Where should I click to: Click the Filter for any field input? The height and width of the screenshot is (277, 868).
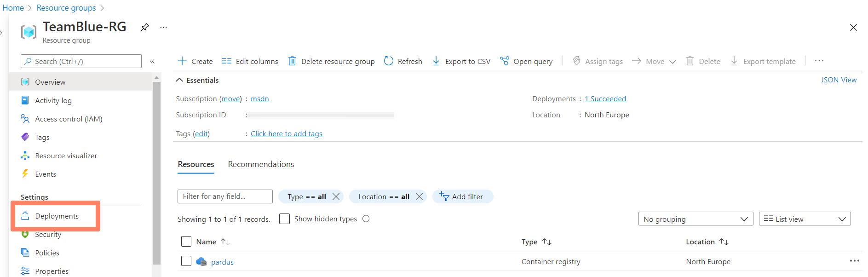click(x=225, y=196)
